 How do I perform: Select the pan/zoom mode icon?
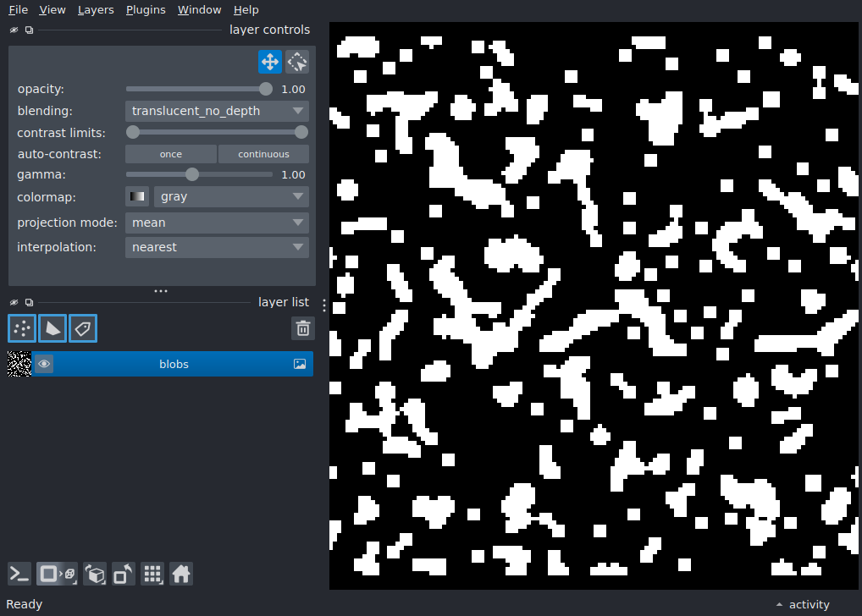coord(270,62)
